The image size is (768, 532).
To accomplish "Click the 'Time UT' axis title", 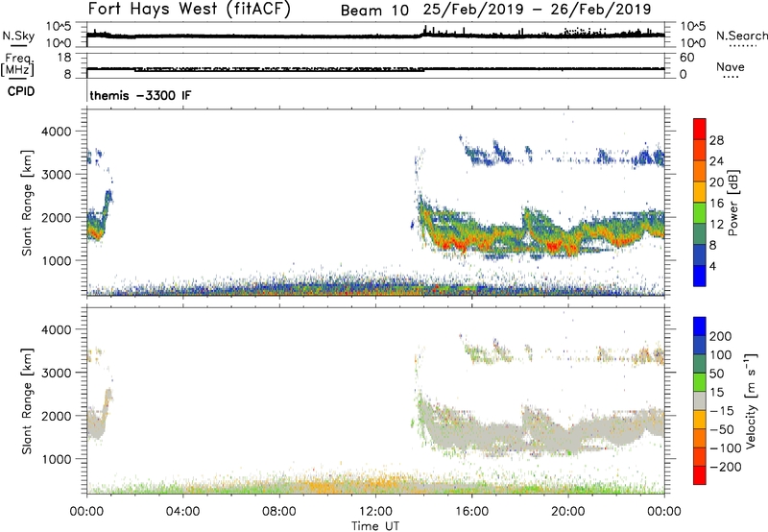I will coord(375,526).
